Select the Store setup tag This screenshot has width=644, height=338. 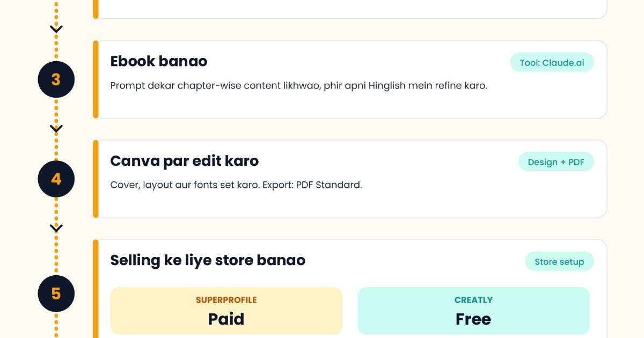coord(559,262)
